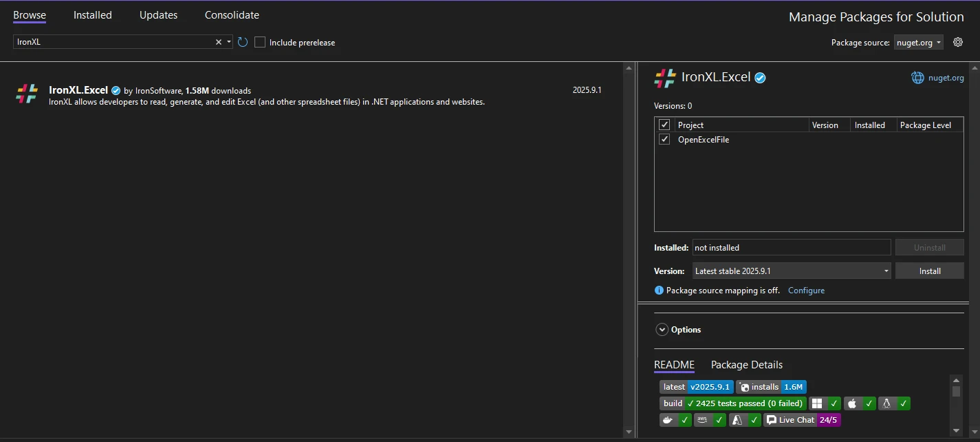The height and width of the screenshot is (442, 980).
Task: Open the Version dropdown showing Latest stable
Action: coord(791,271)
